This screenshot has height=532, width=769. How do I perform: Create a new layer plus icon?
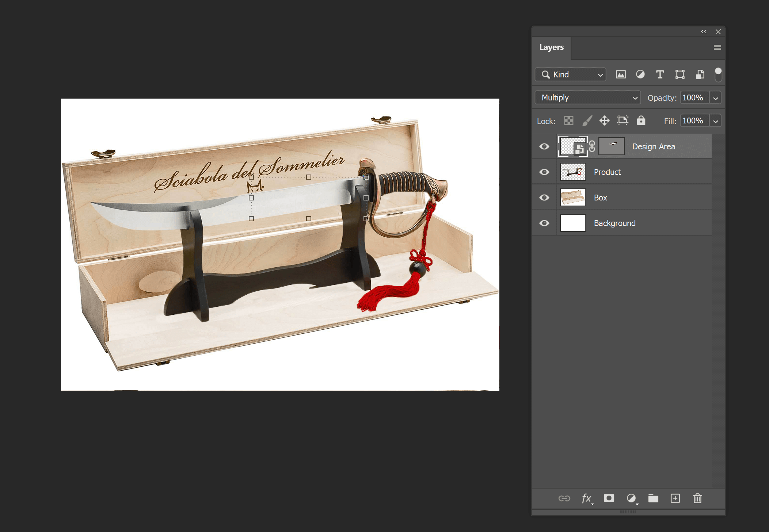(675, 498)
